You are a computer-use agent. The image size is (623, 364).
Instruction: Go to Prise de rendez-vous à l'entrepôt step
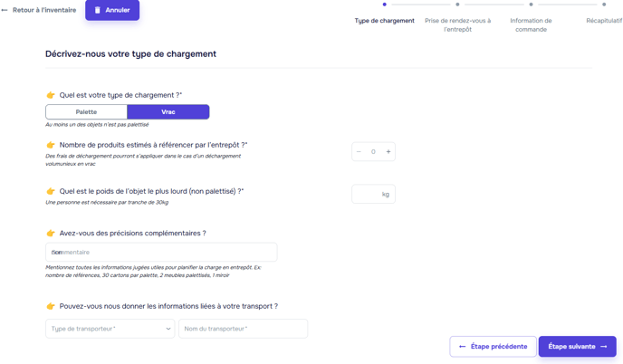click(x=457, y=24)
